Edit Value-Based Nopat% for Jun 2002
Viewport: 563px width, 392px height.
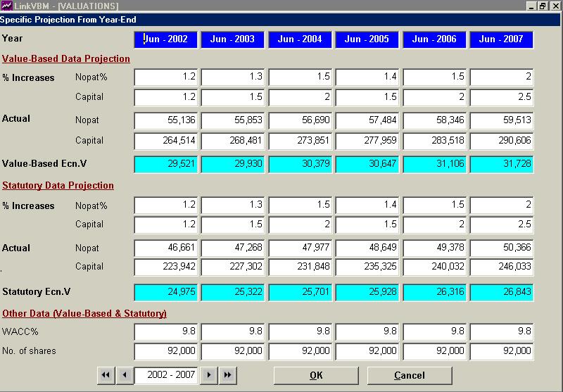[x=166, y=77]
